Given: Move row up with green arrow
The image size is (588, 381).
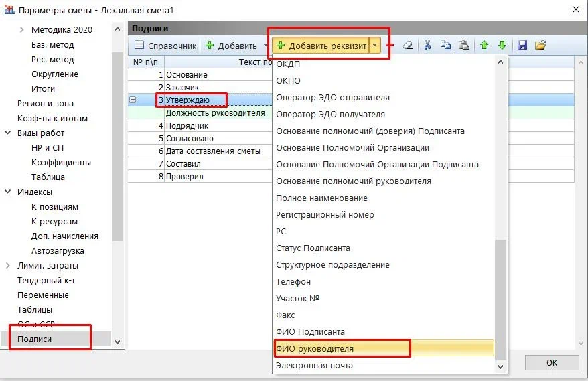Looking at the screenshot, I should 484,46.
